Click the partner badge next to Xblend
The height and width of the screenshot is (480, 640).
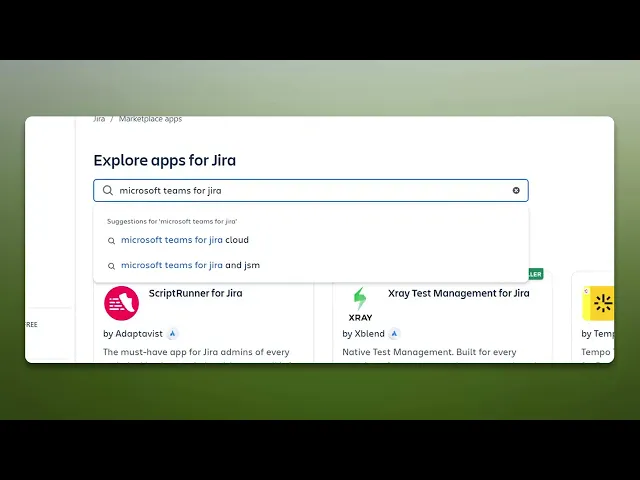(x=394, y=334)
